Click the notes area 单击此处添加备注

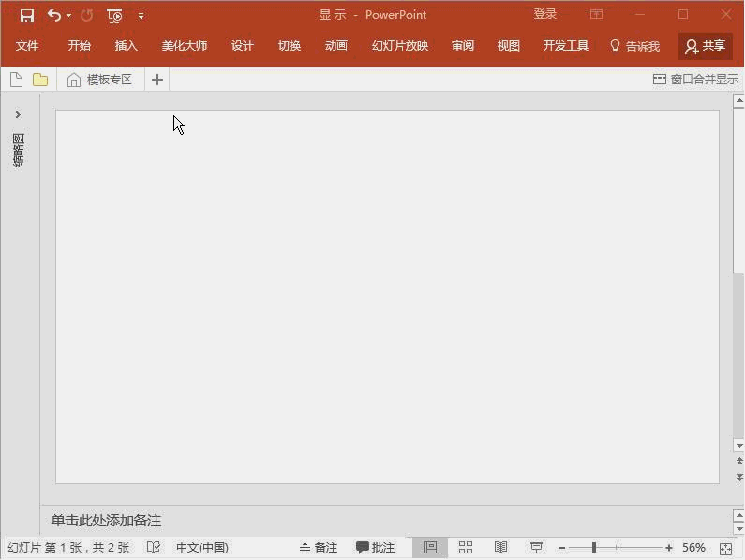click(106, 521)
